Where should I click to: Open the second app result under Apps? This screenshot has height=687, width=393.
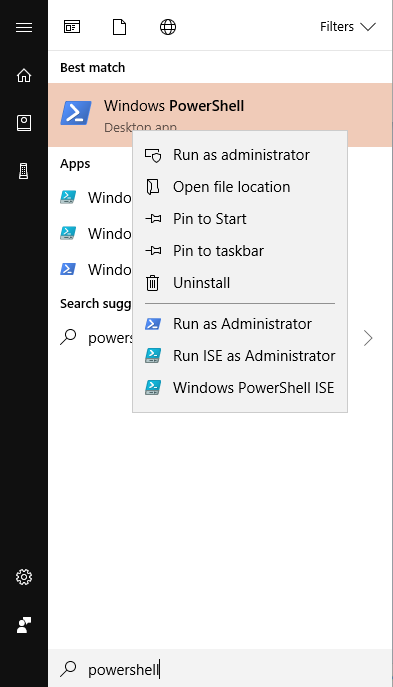90,234
